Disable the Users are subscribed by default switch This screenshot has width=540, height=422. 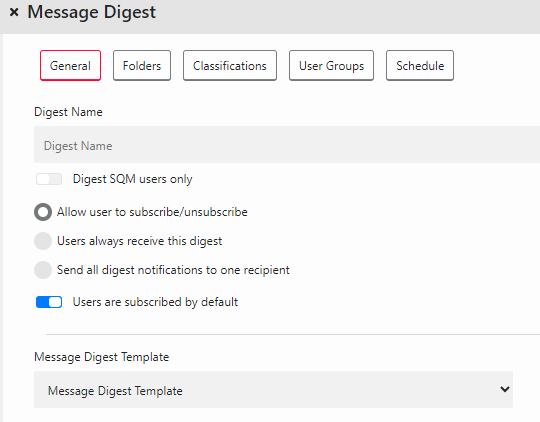click(x=49, y=302)
